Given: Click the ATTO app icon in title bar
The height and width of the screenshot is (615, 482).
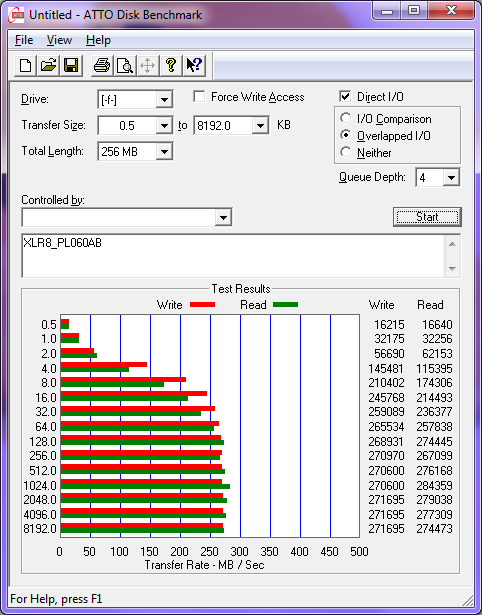Looking at the screenshot, I should [x=17, y=15].
